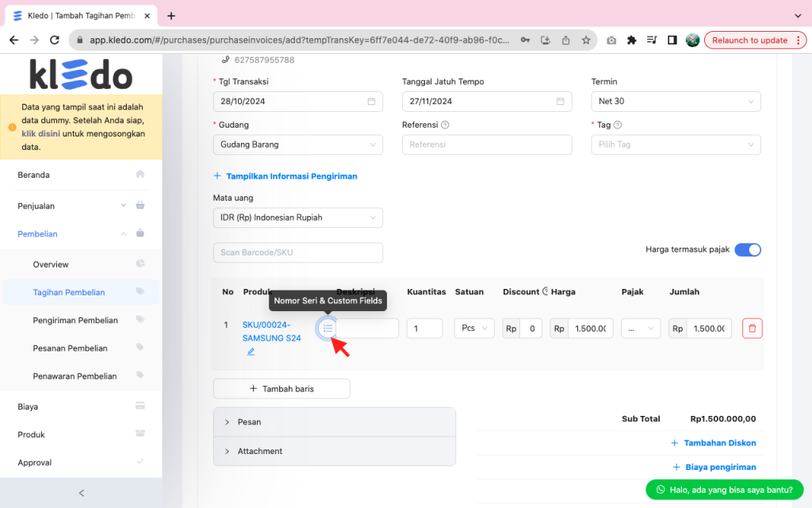Click the Pembelian bag icon

140,233
